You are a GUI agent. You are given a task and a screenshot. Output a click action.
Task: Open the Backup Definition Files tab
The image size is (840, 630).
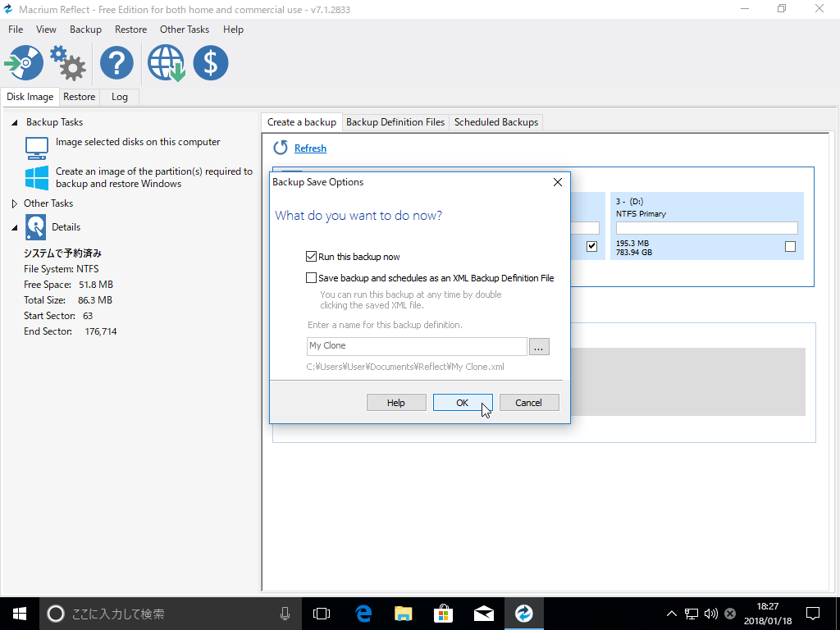point(395,122)
